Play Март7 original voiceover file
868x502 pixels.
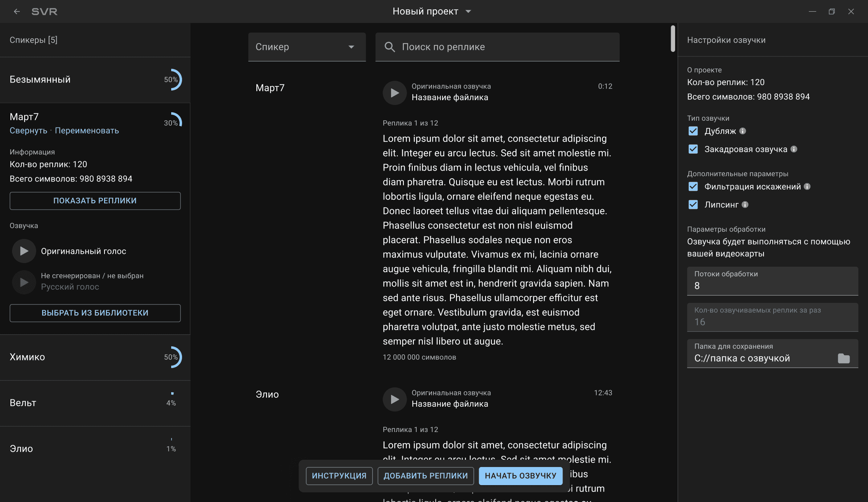395,93
